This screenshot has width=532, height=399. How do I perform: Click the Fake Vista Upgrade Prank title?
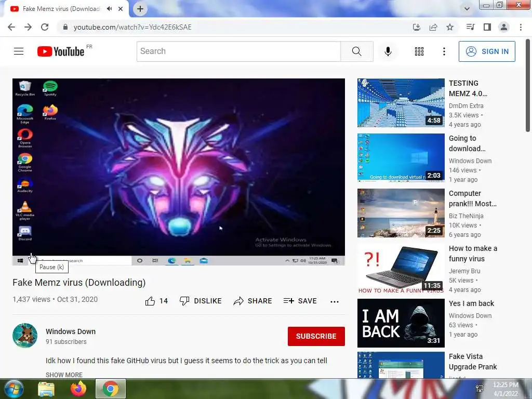pyautogui.click(x=473, y=362)
